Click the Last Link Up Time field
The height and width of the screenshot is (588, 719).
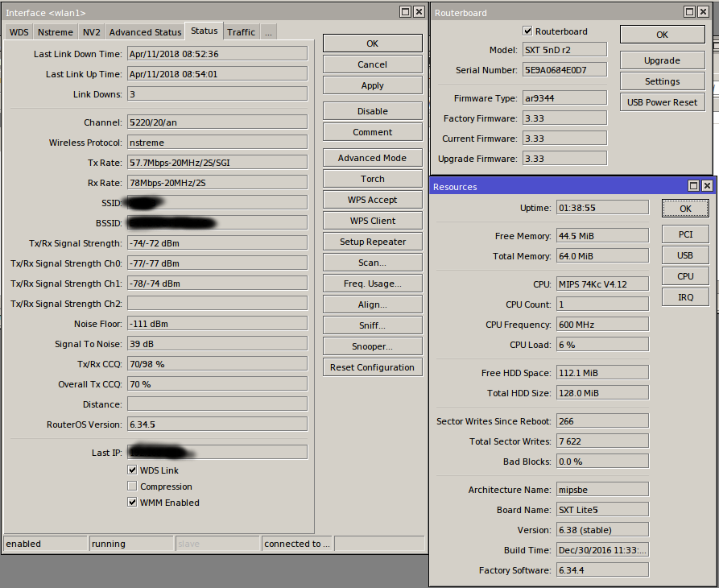click(217, 74)
